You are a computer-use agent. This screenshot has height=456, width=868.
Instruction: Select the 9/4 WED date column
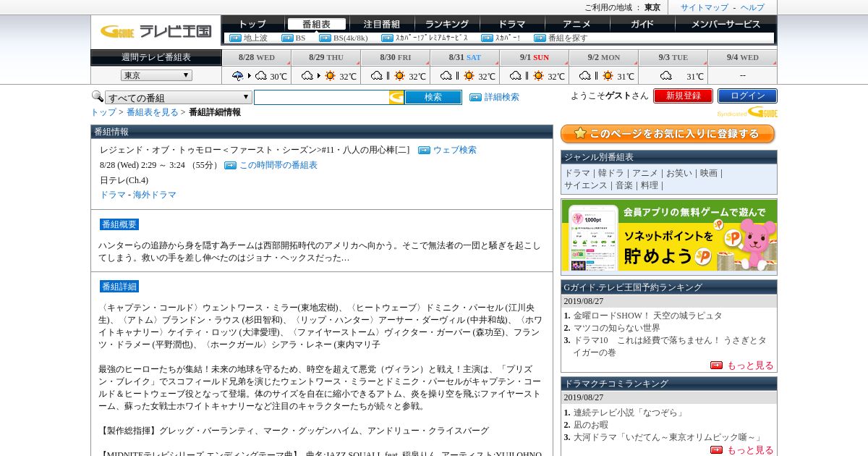[x=742, y=57]
